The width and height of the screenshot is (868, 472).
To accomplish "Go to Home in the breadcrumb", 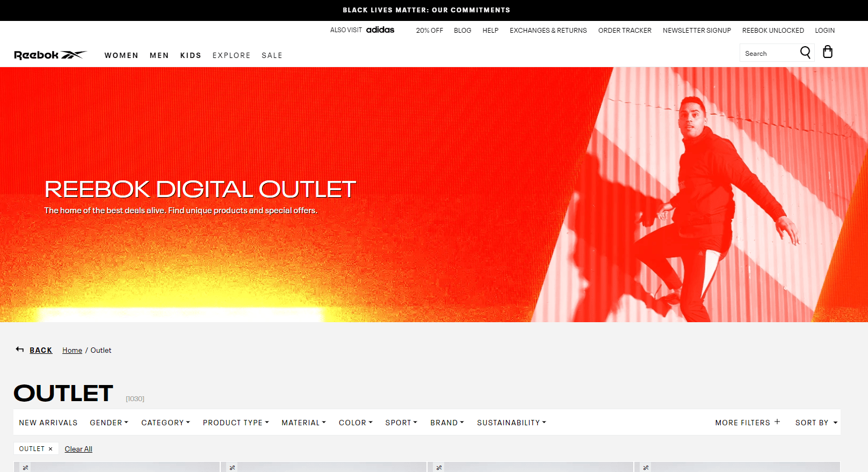I will (72, 350).
